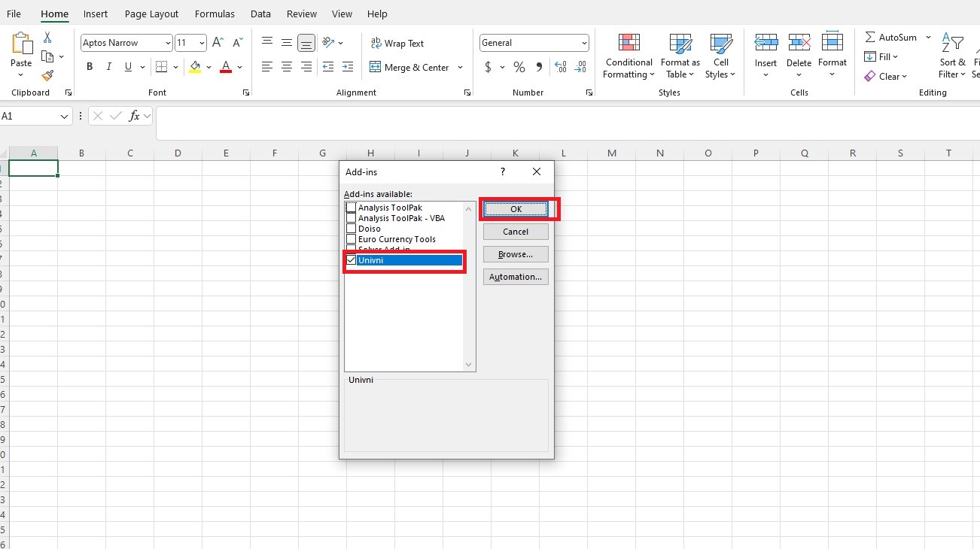The height and width of the screenshot is (549, 980).
Task: Click Cancel in the Add-ins dialog
Action: 516,232
